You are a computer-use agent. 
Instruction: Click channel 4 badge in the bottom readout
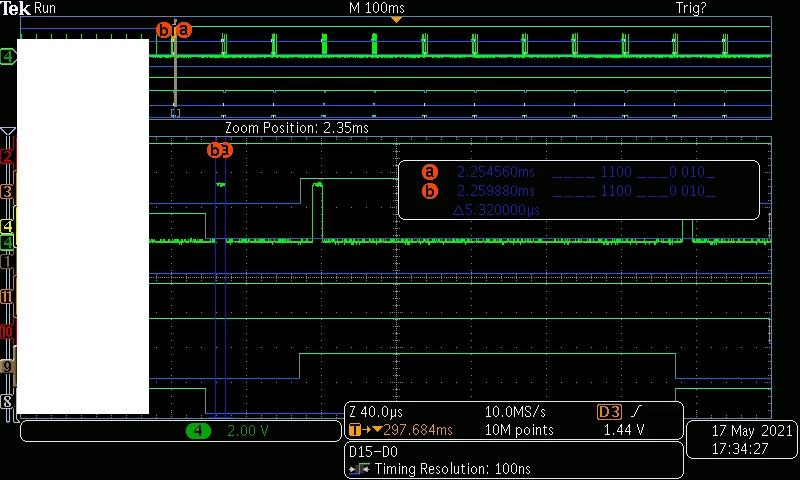coord(198,431)
